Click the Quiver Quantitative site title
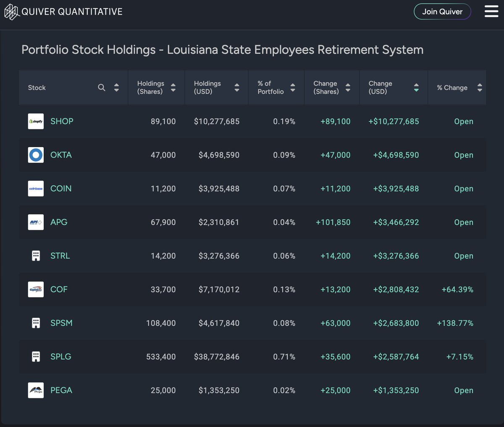Image resolution: width=504 pixels, height=427 pixels. point(72,12)
